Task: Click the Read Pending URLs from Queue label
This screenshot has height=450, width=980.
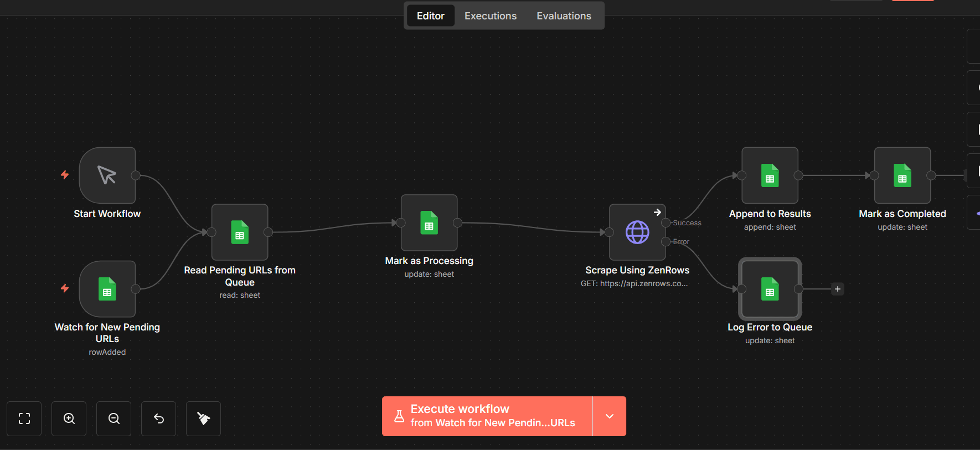Action: (x=240, y=276)
